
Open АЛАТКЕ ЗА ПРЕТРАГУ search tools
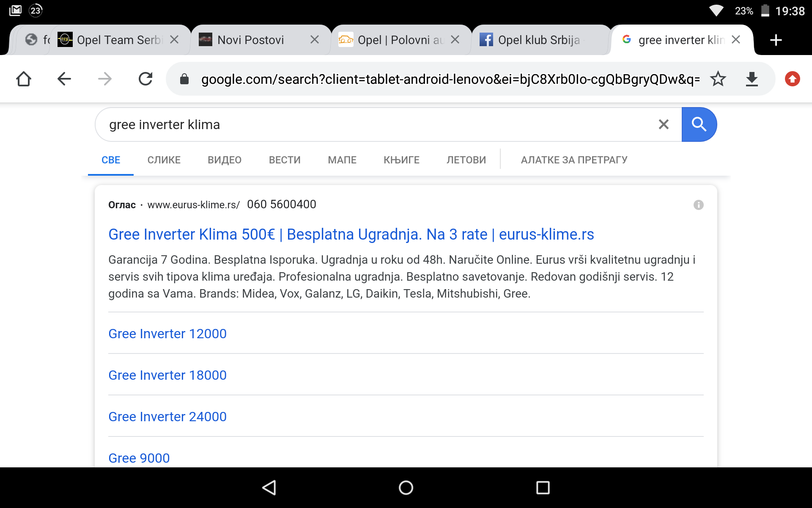[574, 160]
